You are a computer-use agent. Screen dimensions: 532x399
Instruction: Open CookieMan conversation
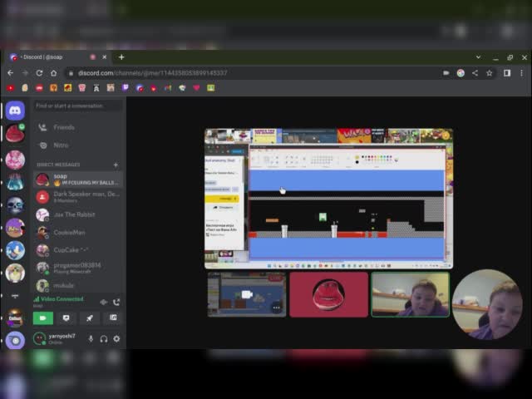click(x=78, y=233)
